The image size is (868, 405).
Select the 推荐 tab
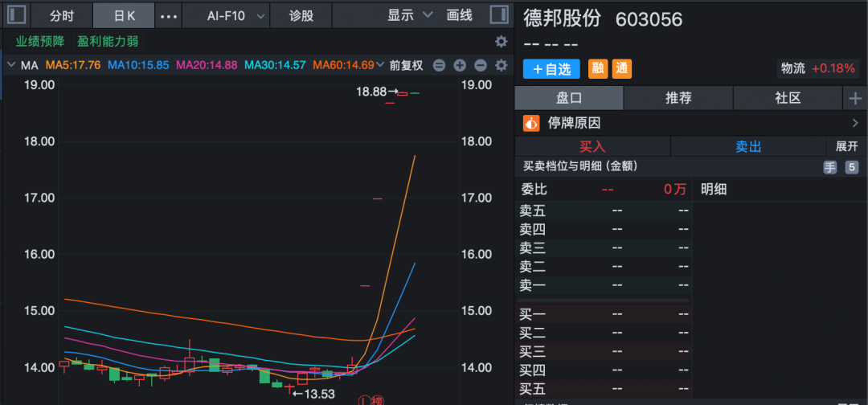(678, 99)
